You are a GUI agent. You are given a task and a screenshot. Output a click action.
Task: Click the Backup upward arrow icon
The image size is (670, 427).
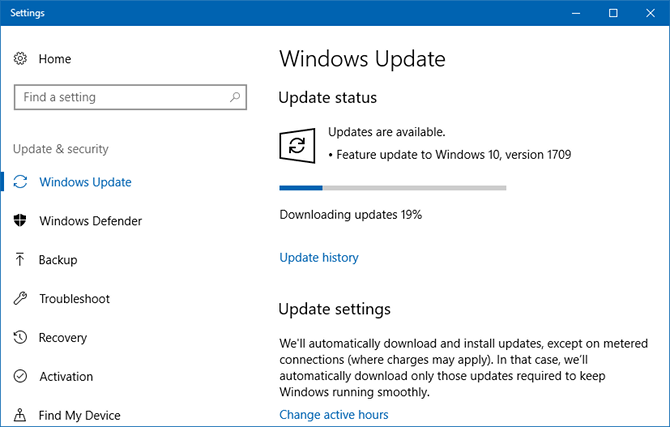[x=20, y=259]
